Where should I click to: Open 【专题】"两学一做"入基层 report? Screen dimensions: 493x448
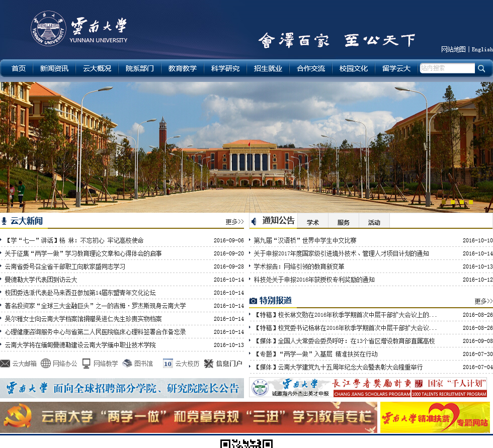316,354
